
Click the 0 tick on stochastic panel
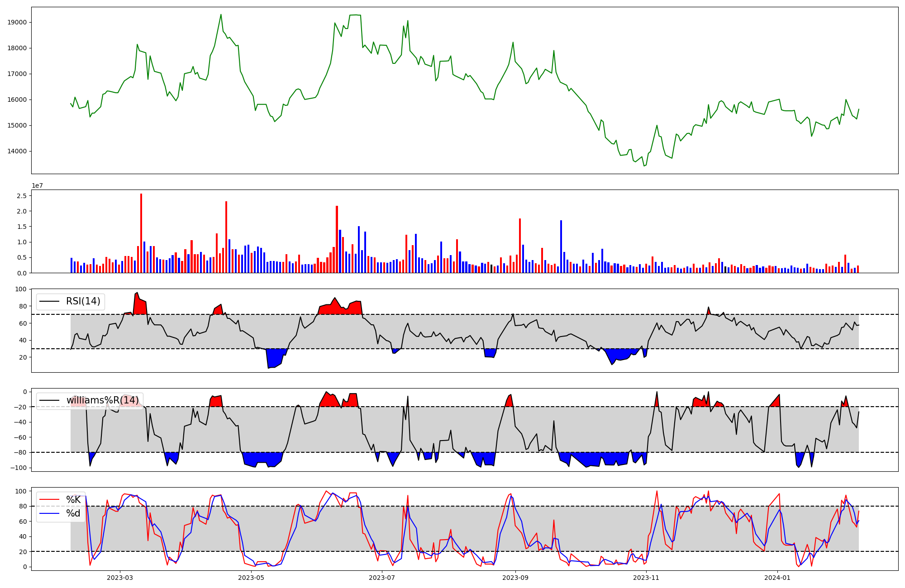pos(24,567)
